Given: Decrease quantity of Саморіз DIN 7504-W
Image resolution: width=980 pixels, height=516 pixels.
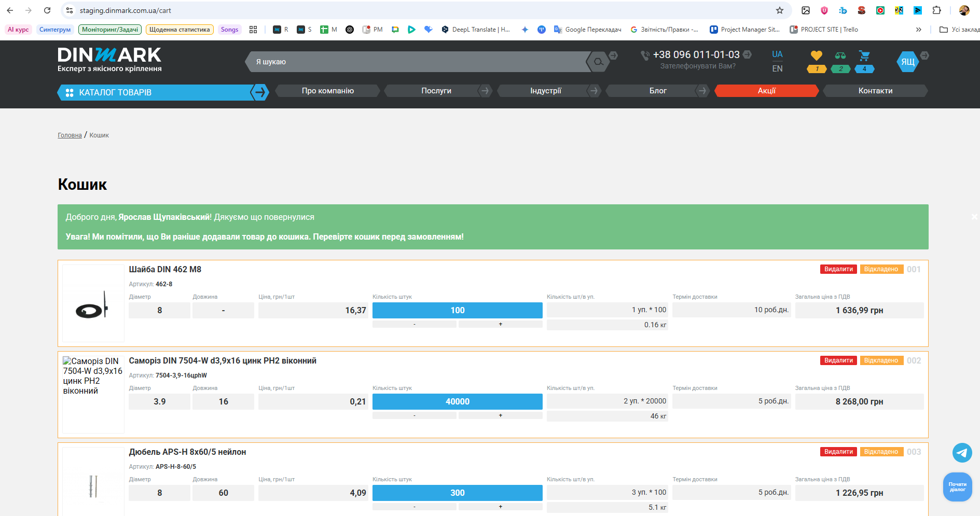Looking at the screenshot, I should coord(415,415).
